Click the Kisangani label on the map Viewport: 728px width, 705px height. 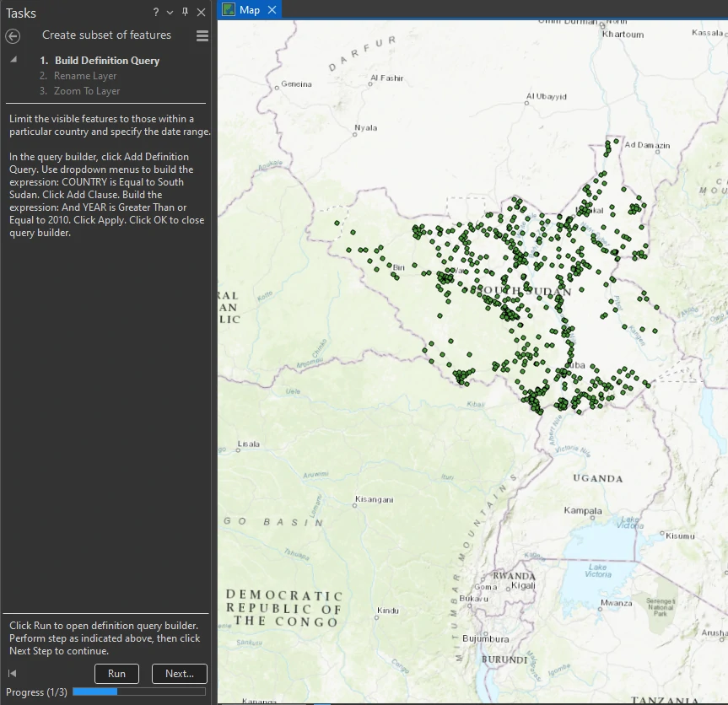375,499
